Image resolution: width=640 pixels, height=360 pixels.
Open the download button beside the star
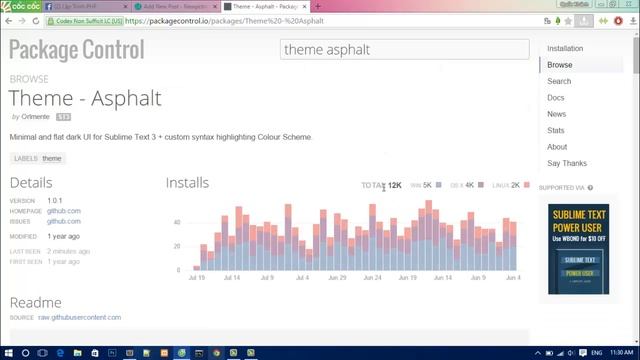click(x=584, y=21)
